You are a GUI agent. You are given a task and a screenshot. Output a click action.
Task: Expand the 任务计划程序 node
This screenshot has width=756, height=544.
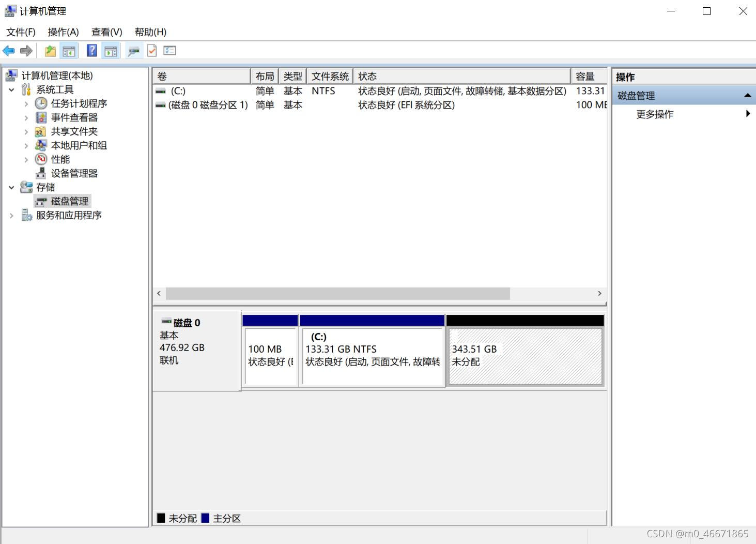click(x=26, y=103)
